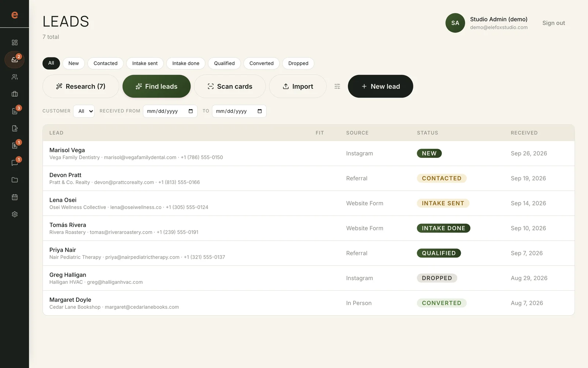Click the '7 total' count text

coord(51,37)
